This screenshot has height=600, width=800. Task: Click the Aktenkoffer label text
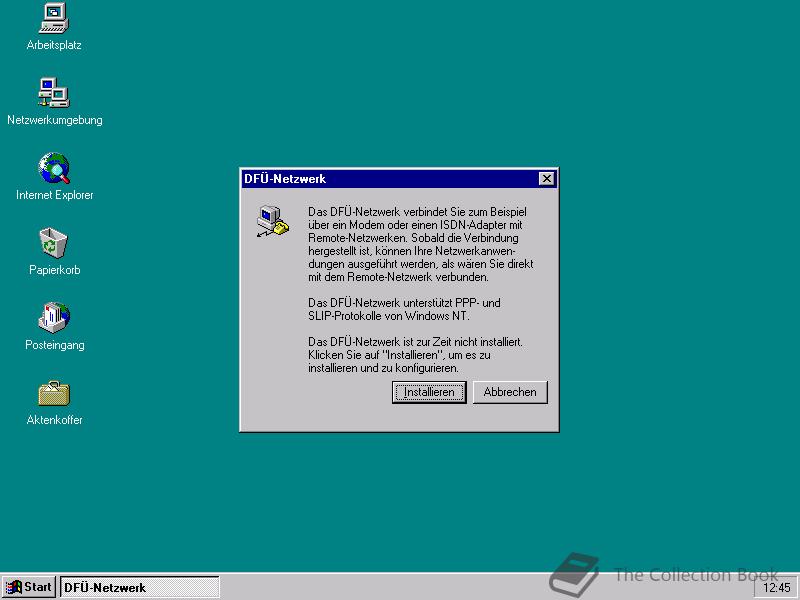coord(55,420)
